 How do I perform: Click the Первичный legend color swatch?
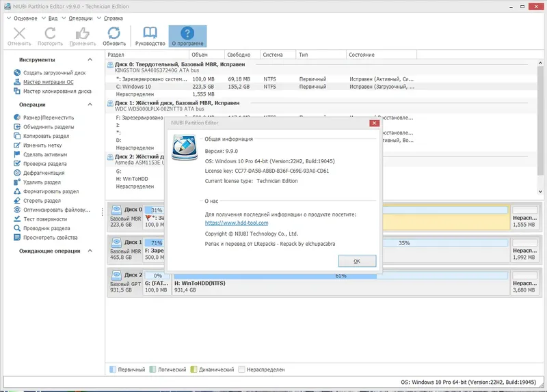click(113, 369)
